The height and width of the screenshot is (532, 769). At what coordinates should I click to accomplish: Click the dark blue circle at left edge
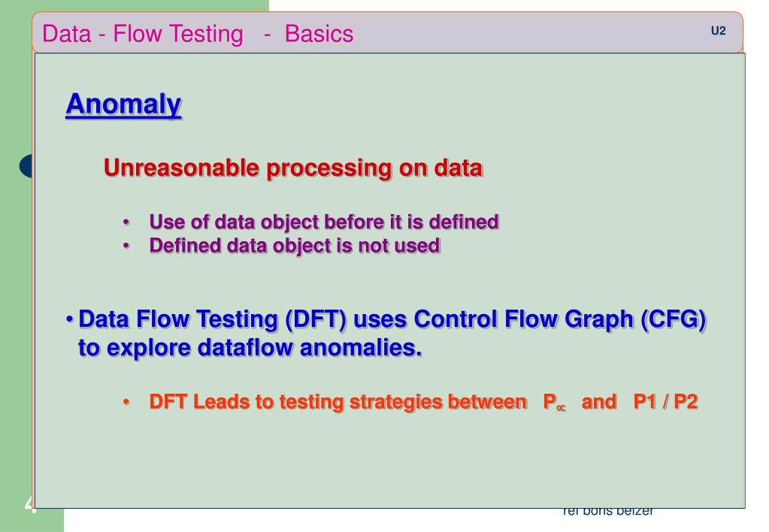click(27, 167)
